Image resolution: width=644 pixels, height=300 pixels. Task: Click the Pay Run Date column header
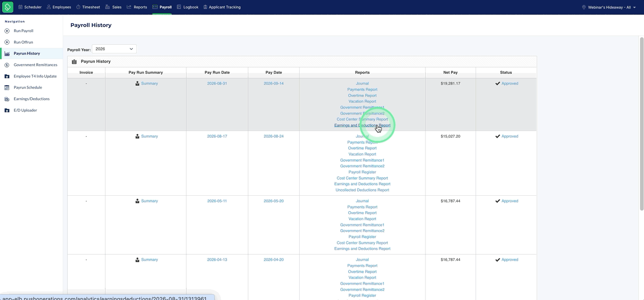point(217,73)
